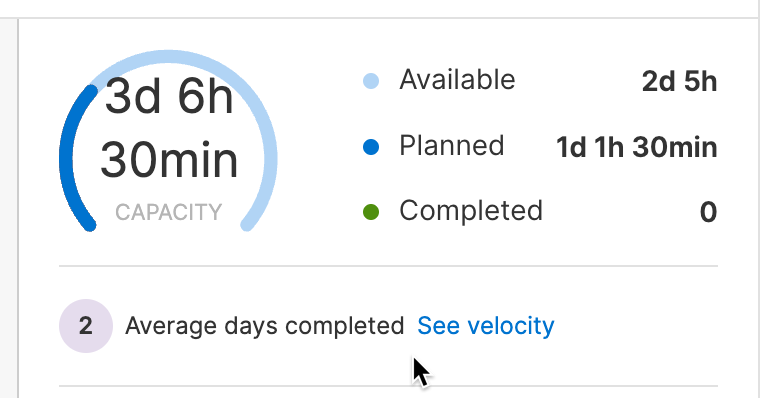This screenshot has width=774, height=398.
Task: Select the Available legend label
Action: [457, 80]
